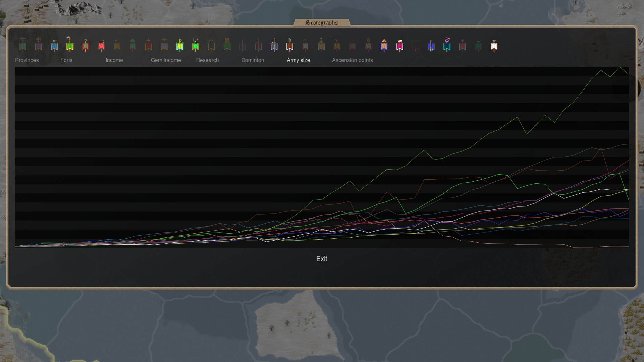The width and height of the screenshot is (644, 362).
Task: Click the yellow-green banner with cyan trim
Action: (x=180, y=44)
